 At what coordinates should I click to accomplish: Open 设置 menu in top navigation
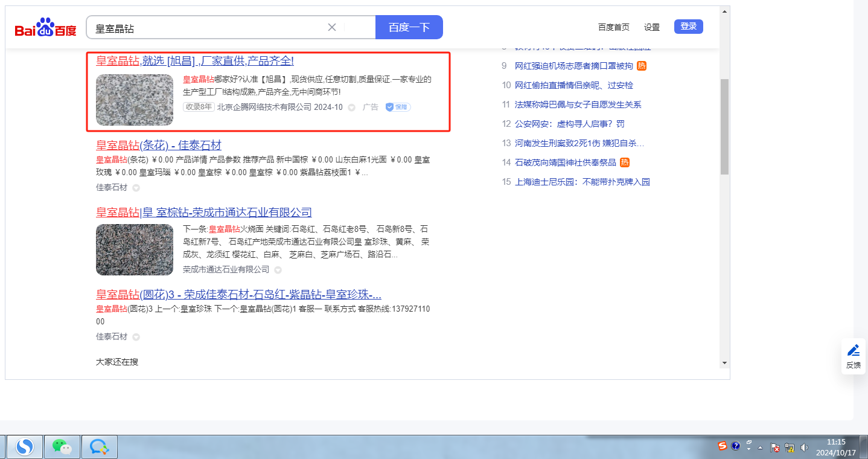tap(651, 27)
